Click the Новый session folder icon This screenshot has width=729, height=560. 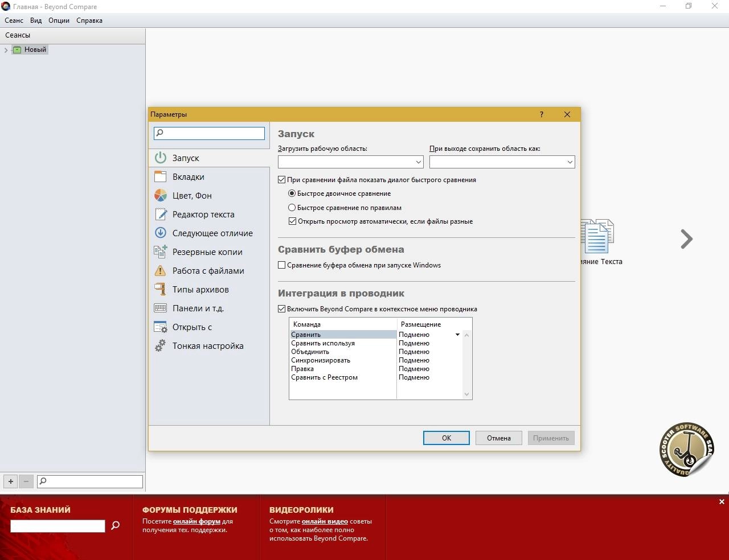17,50
